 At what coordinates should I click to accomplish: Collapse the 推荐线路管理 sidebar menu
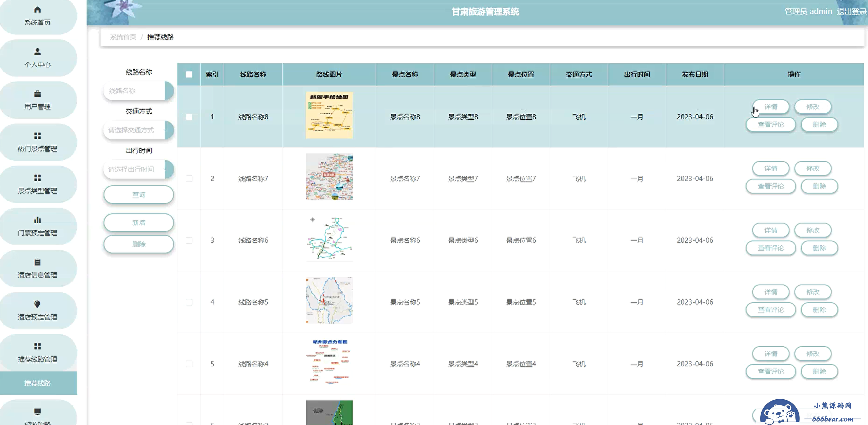tap(38, 353)
